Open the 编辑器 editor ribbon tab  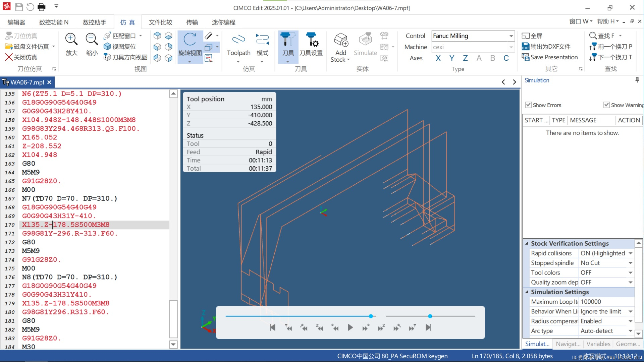tap(16, 22)
